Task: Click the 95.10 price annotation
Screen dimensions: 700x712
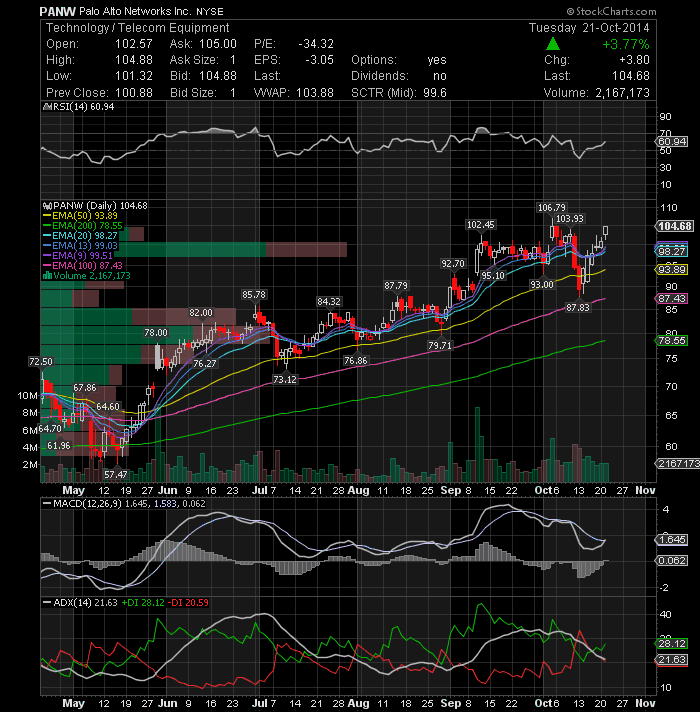Action: click(x=493, y=275)
